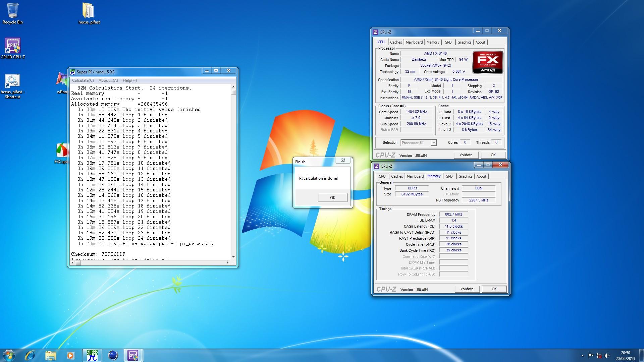Click the AMD FX processor logo

pyautogui.click(x=488, y=62)
